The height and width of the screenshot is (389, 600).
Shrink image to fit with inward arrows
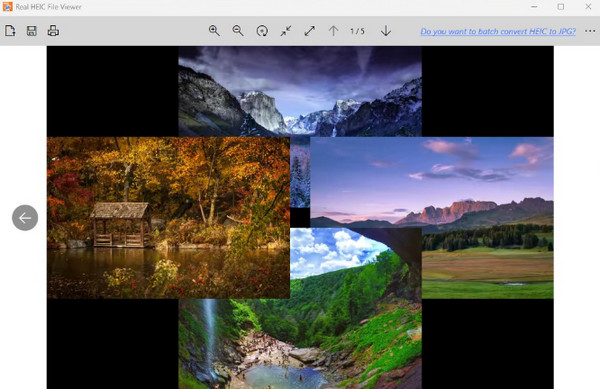(286, 31)
